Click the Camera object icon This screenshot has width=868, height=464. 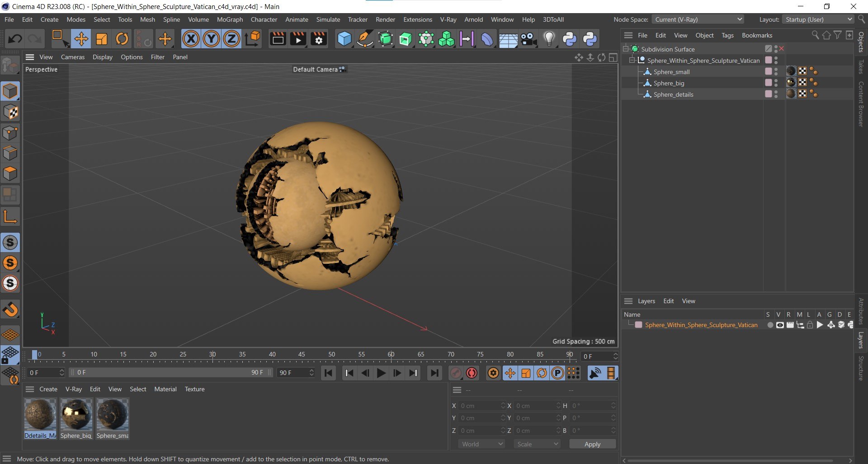tap(528, 39)
